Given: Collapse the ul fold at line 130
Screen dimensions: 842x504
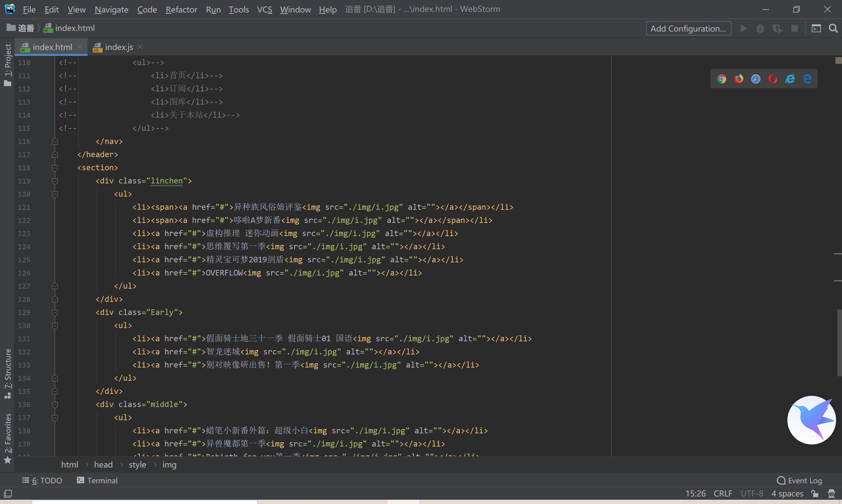Looking at the screenshot, I should tap(55, 326).
